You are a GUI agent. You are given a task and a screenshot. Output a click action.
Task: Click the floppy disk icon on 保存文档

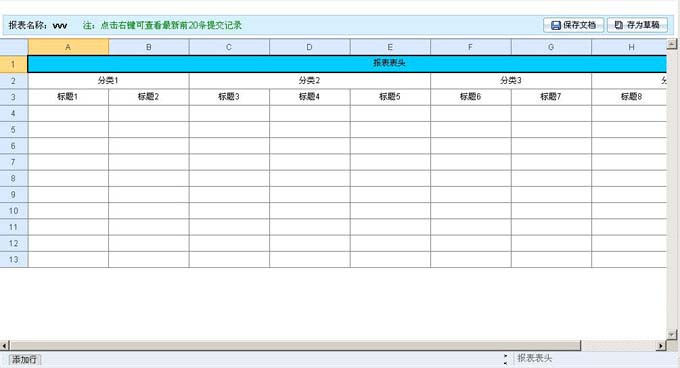coord(556,26)
